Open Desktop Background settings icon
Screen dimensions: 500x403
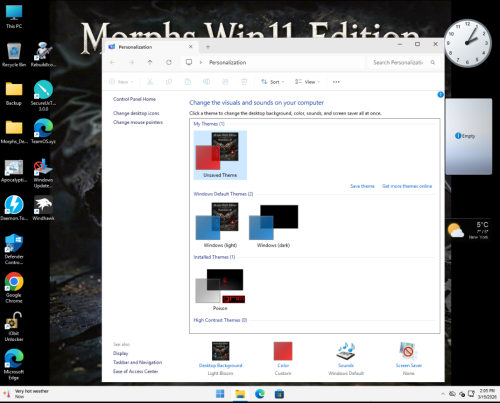[220, 351]
